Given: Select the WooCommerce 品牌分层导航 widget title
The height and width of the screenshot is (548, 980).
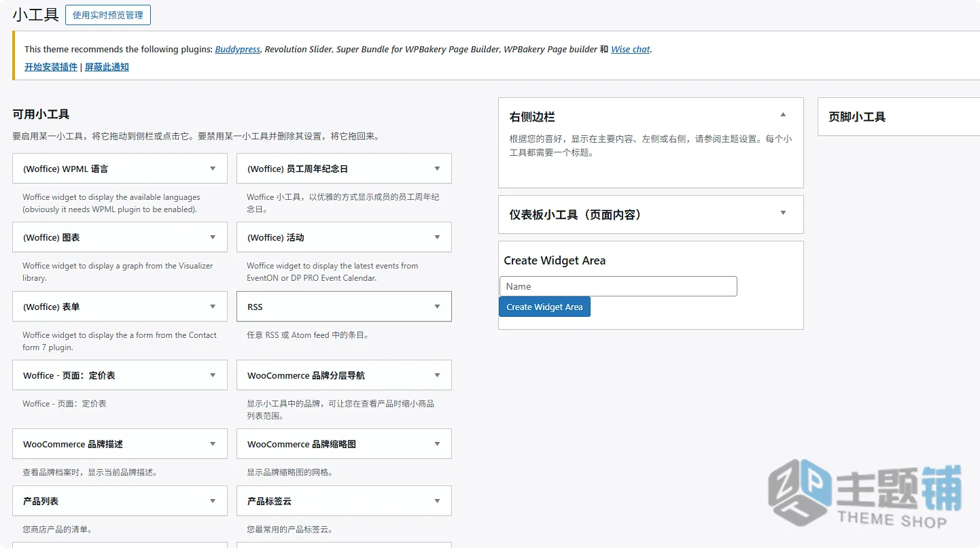Looking at the screenshot, I should click(306, 375).
